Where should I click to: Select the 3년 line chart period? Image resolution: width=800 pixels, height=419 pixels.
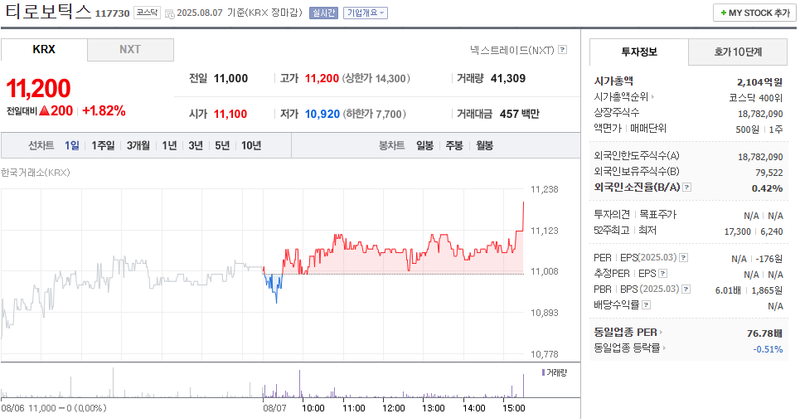click(195, 145)
